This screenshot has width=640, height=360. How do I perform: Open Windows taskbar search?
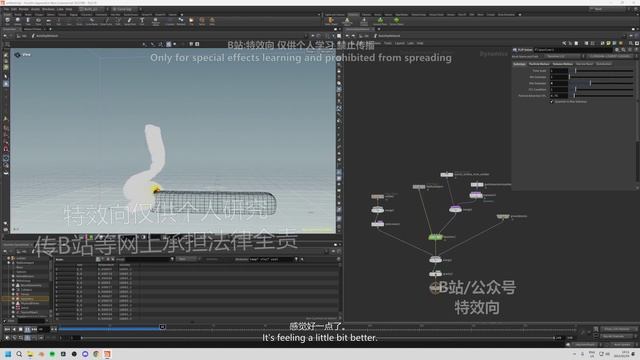pyautogui.click(x=19, y=354)
